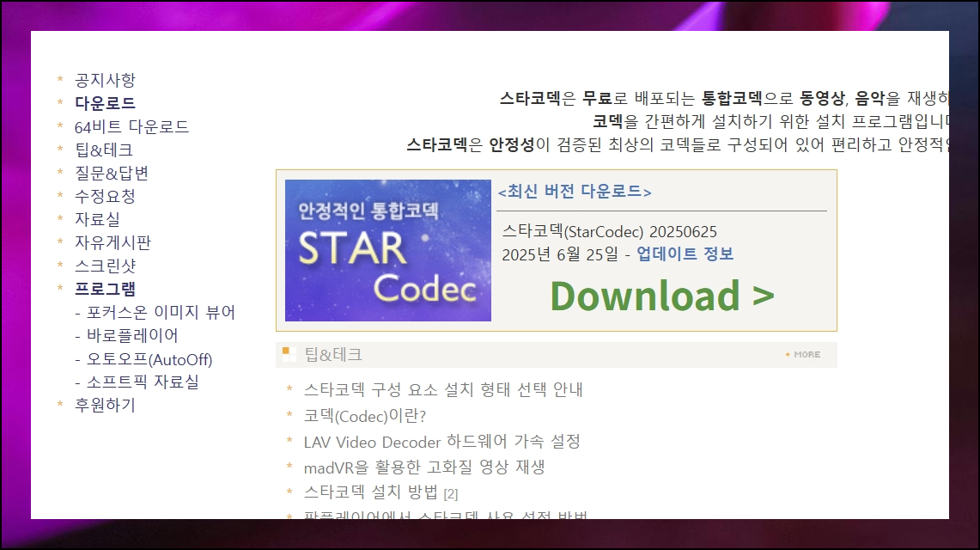Click the 팁&테크 section title text
This screenshot has width=980, height=550.
tap(333, 355)
